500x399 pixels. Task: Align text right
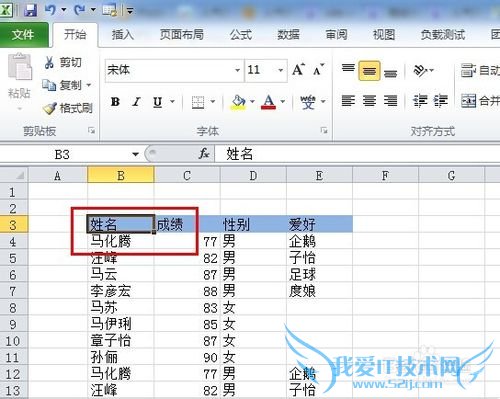(390, 100)
